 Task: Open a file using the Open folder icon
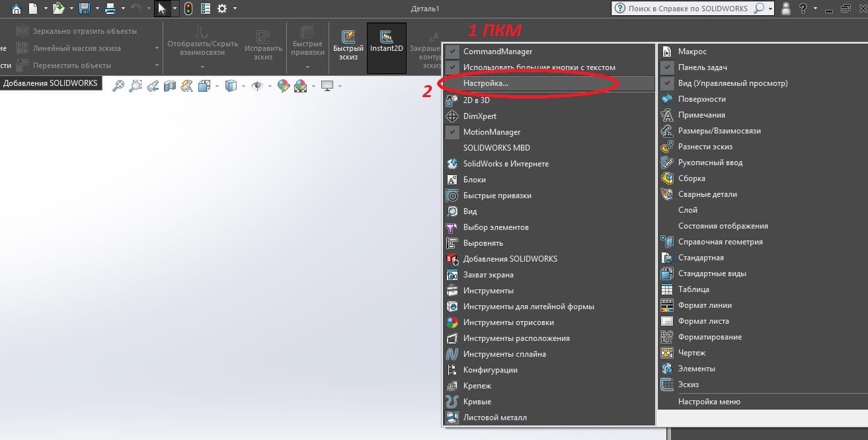pos(59,9)
